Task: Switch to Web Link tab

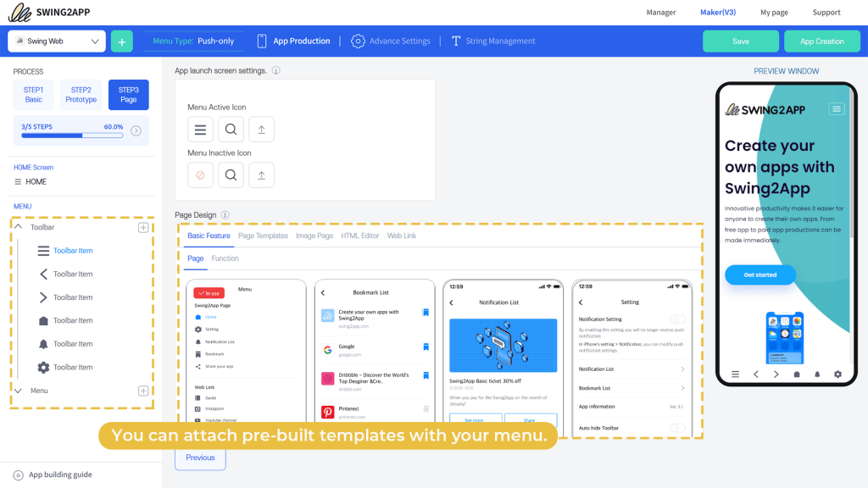Action: pos(401,236)
